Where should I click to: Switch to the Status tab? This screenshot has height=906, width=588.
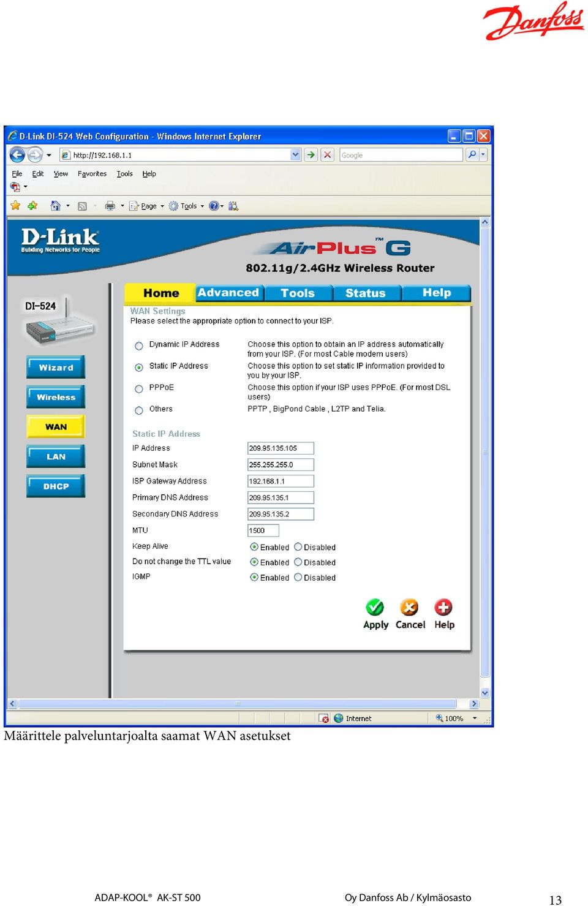[x=366, y=293]
